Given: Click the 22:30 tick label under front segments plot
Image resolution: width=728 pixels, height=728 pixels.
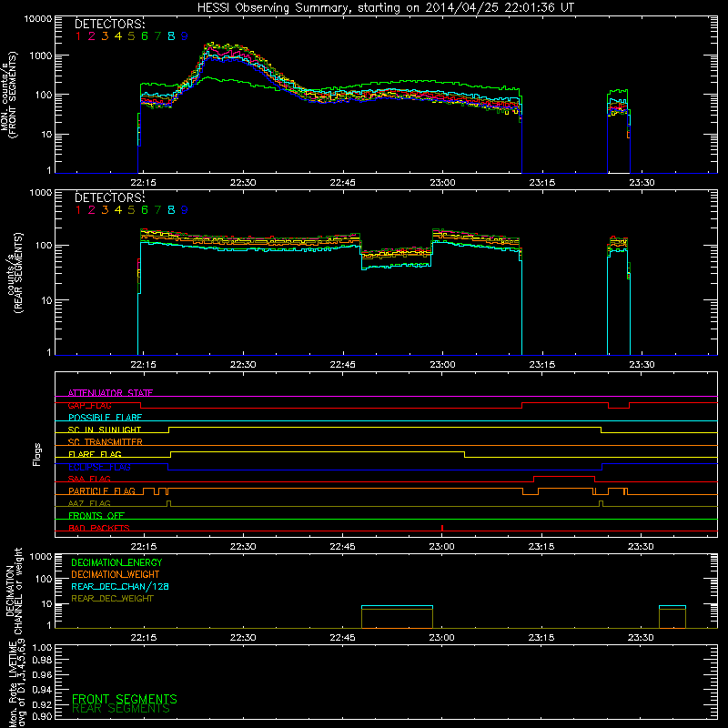Looking at the screenshot, I should coord(243,183).
